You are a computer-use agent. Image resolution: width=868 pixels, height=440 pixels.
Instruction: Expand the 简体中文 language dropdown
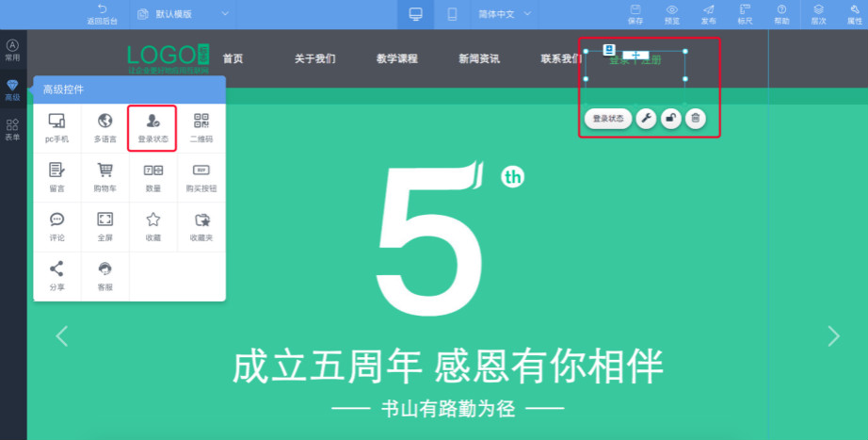tap(505, 13)
